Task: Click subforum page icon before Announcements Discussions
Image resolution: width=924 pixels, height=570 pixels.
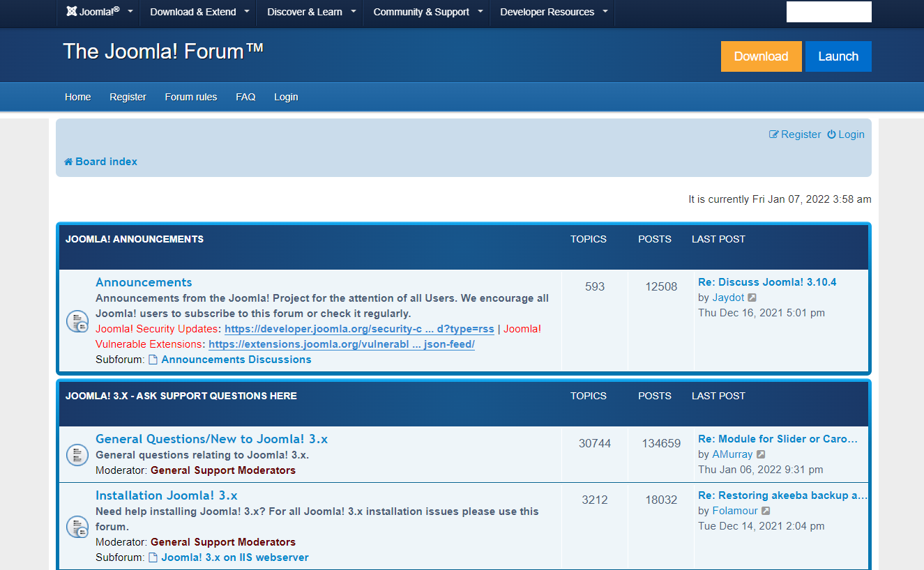Action: [153, 360]
